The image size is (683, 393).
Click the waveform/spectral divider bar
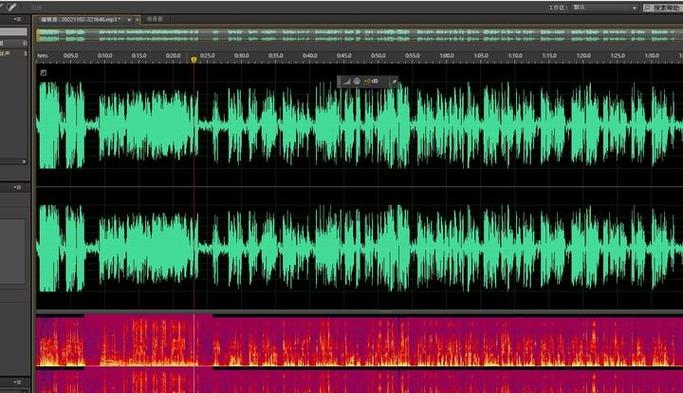click(x=359, y=312)
